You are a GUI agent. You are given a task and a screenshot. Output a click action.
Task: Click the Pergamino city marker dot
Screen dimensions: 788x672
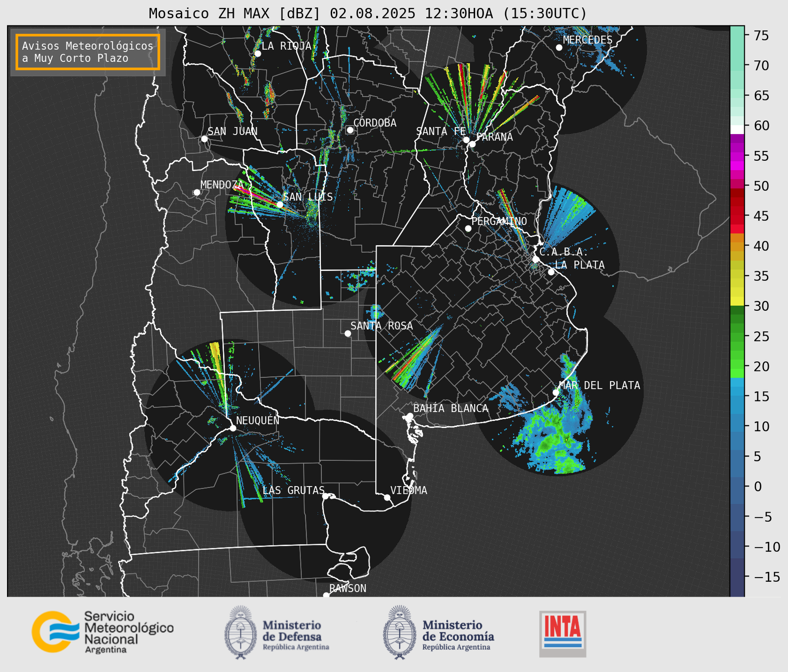click(x=468, y=229)
